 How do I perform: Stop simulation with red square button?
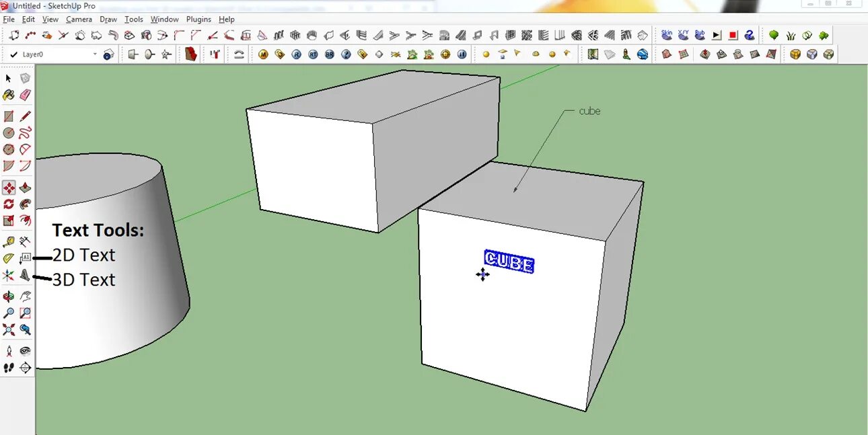[733, 35]
